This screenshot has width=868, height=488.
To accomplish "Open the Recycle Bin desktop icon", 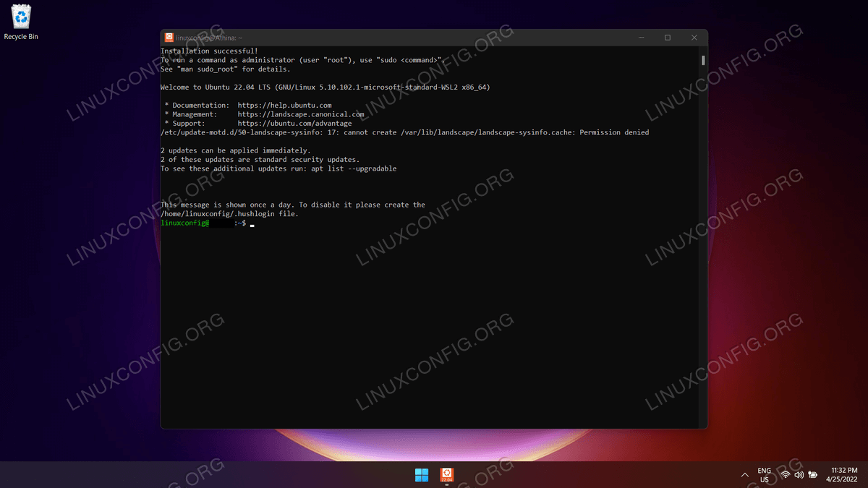I will (21, 22).
